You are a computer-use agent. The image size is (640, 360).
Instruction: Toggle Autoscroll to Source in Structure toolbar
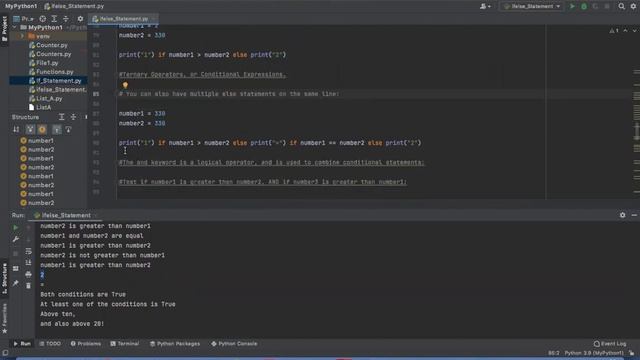pyautogui.click(x=57, y=129)
